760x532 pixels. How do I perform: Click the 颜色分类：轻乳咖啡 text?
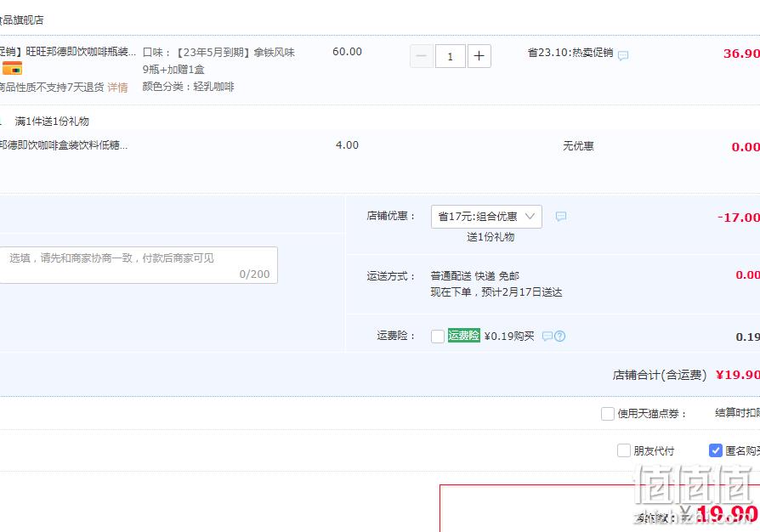[188, 87]
